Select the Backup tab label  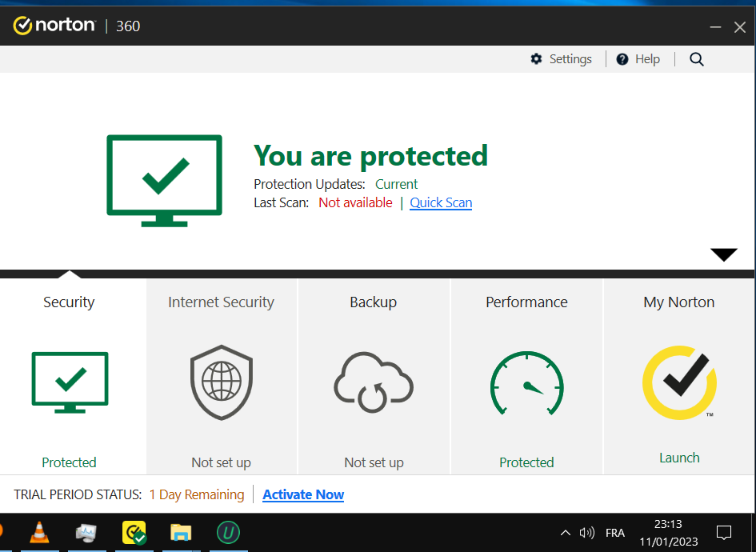[373, 302]
